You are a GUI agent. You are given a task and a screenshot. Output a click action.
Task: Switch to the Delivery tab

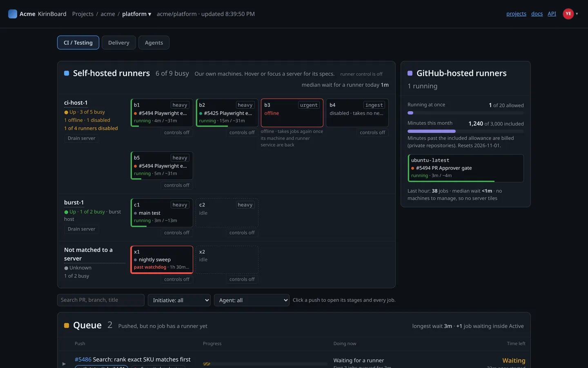(119, 43)
